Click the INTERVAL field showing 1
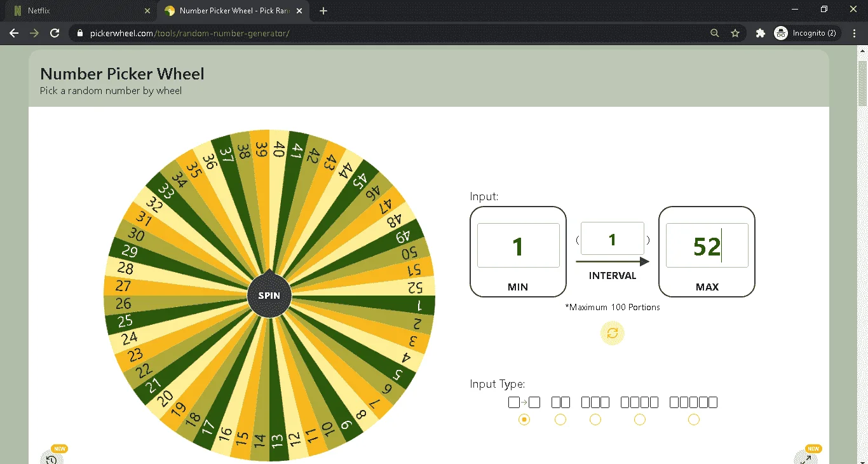 tap(613, 239)
